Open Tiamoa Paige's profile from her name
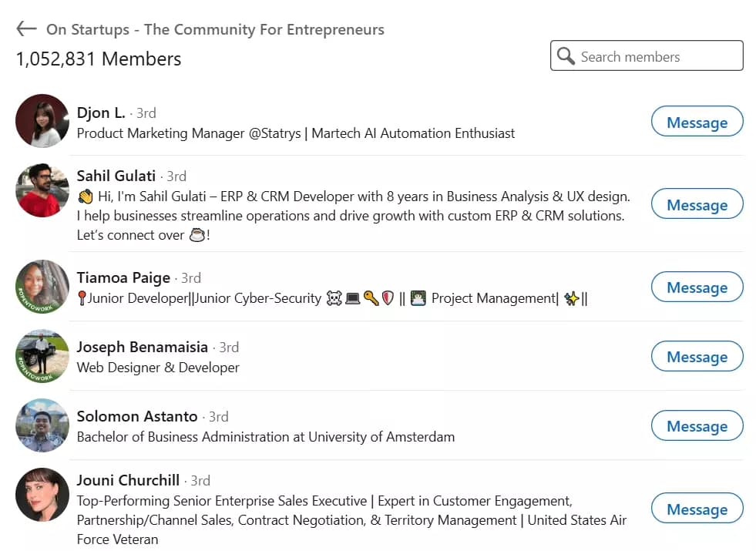 point(123,277)
